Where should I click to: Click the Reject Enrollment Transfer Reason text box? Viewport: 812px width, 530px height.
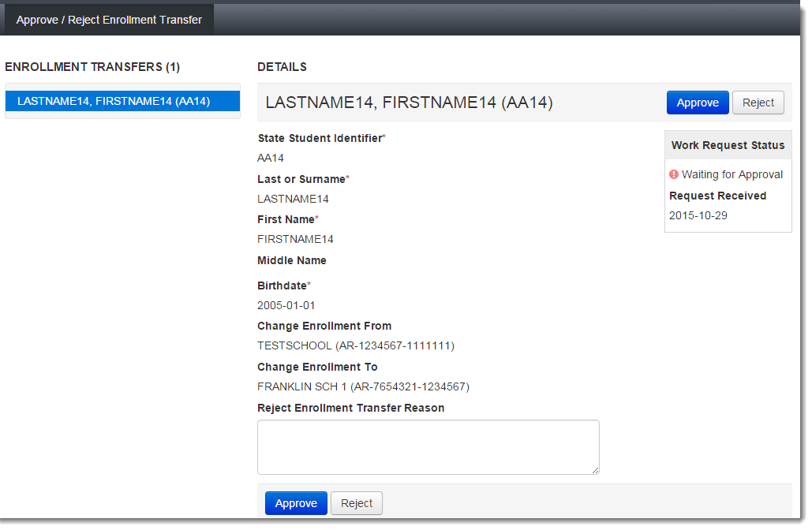428,446
